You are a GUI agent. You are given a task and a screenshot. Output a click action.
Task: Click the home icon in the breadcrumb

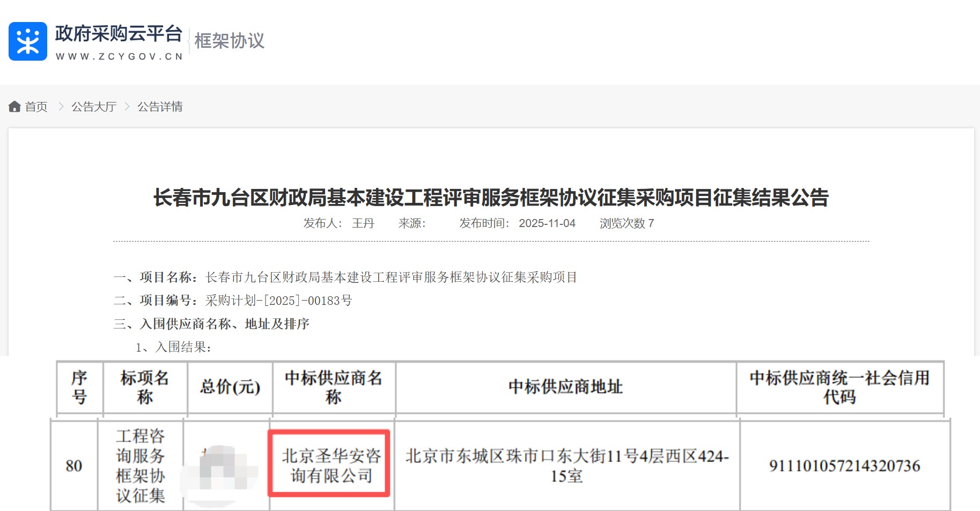coord(14,107)
